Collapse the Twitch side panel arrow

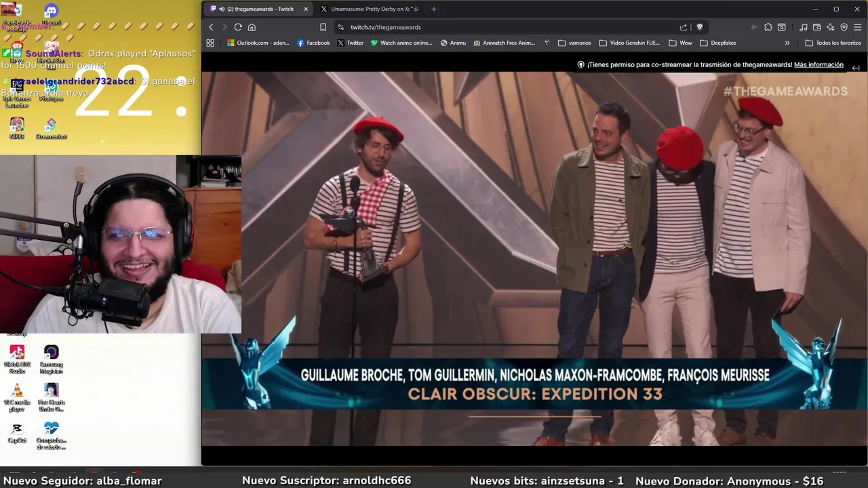(x=856, y=68)
